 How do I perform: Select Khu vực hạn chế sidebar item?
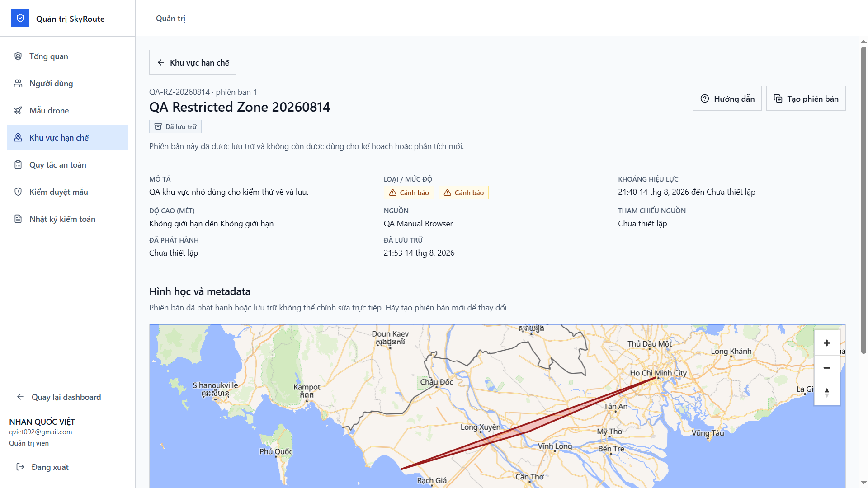68,137
